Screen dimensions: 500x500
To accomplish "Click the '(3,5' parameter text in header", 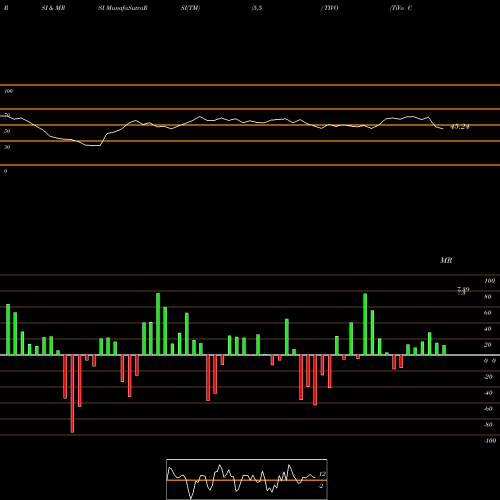I will [257, 8].
